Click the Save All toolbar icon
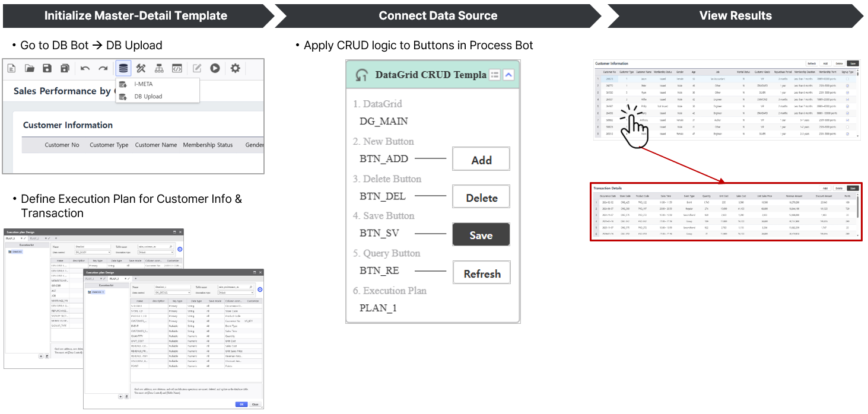Viewport: 868px width, 414px height. click(65, 68)
